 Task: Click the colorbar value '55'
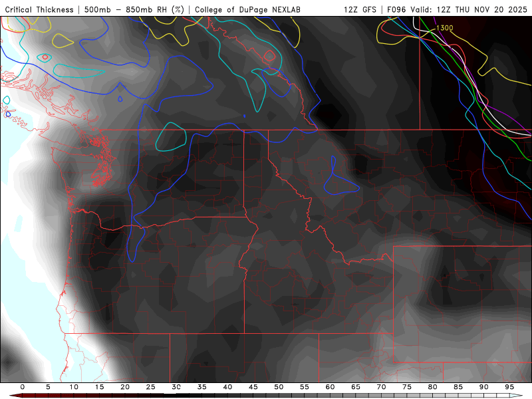coord(305,387)
